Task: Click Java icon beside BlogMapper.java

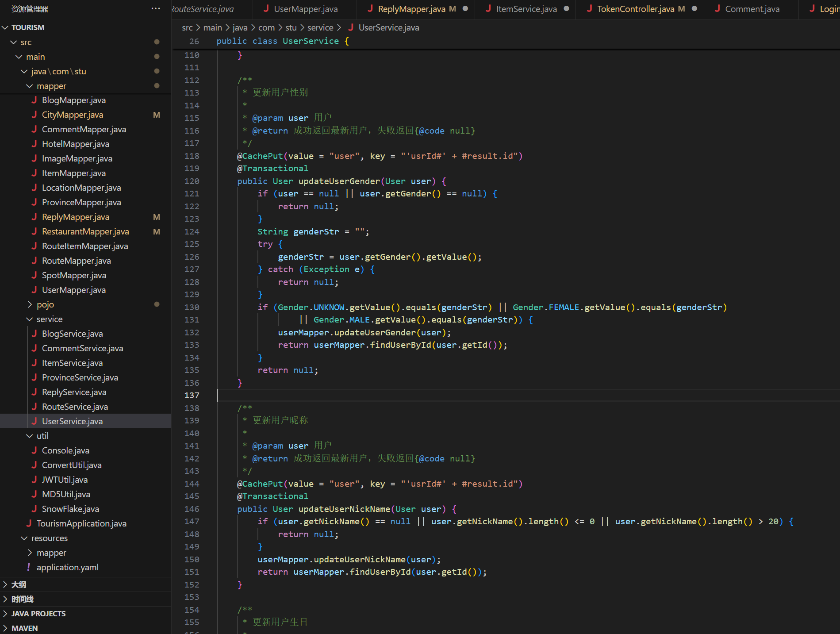Action: 34,100
